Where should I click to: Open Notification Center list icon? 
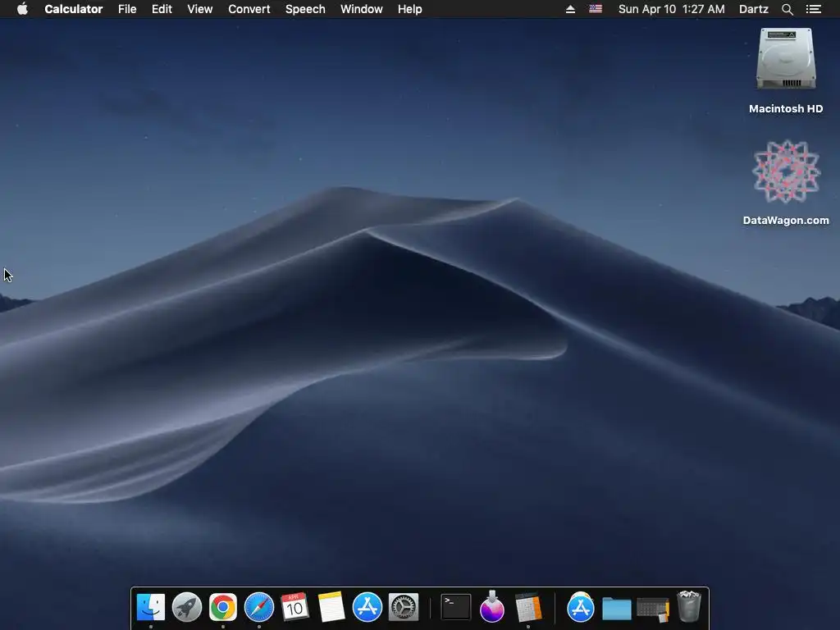coord(813,9)
